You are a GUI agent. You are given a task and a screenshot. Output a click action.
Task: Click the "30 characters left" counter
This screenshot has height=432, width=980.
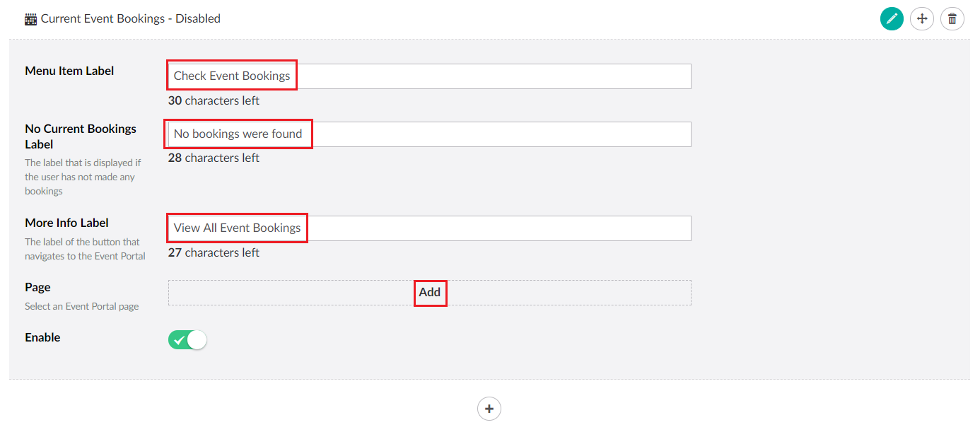214,100
